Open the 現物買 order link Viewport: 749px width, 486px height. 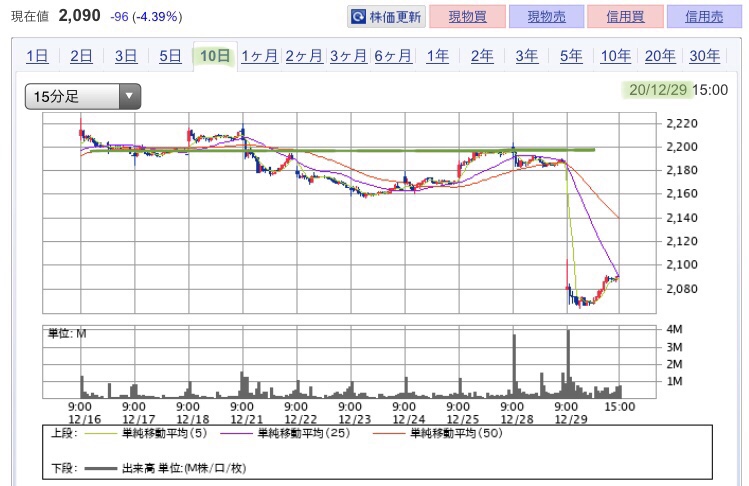pos(467,17)
